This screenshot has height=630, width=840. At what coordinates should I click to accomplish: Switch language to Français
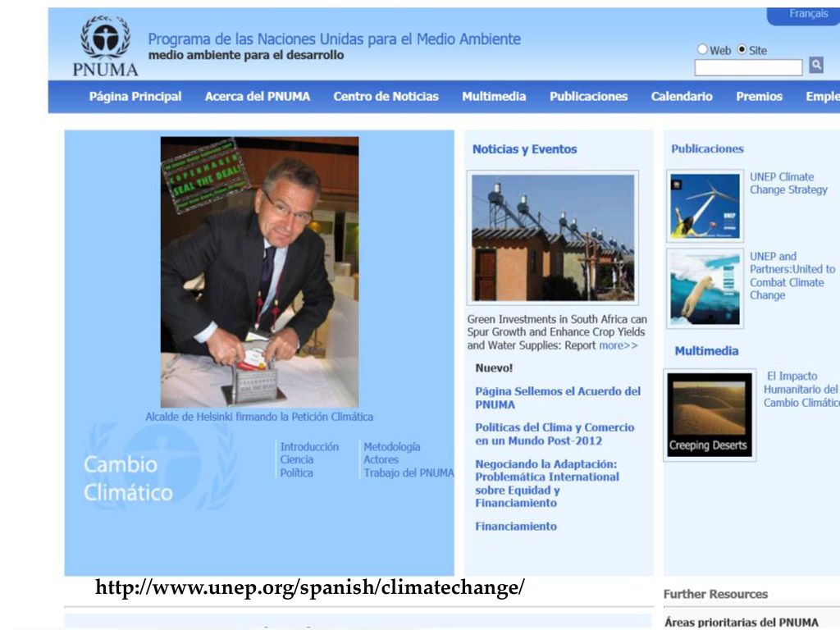[x=808, y=14]
